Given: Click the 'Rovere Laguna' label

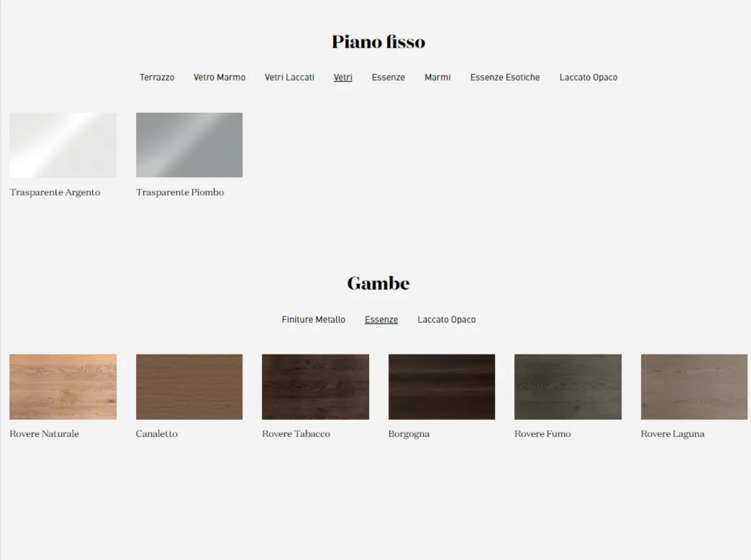Looking at the screenshot, I should 673,434.
